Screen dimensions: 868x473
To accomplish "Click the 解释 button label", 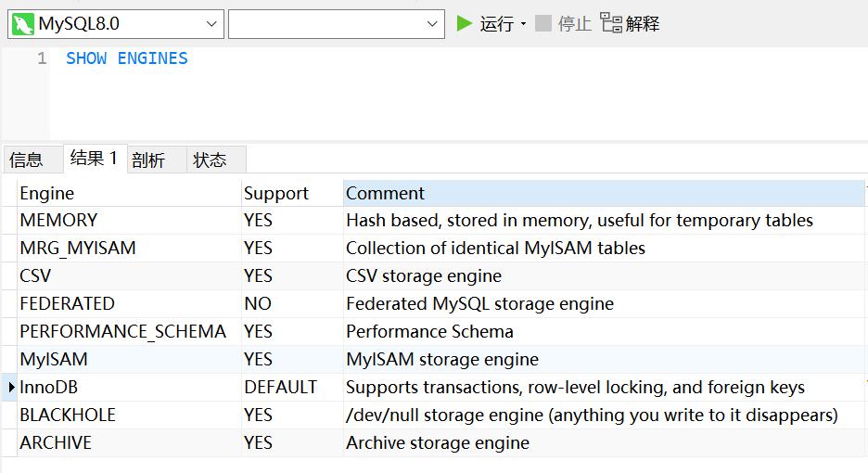I will click(x=642, y=24).
